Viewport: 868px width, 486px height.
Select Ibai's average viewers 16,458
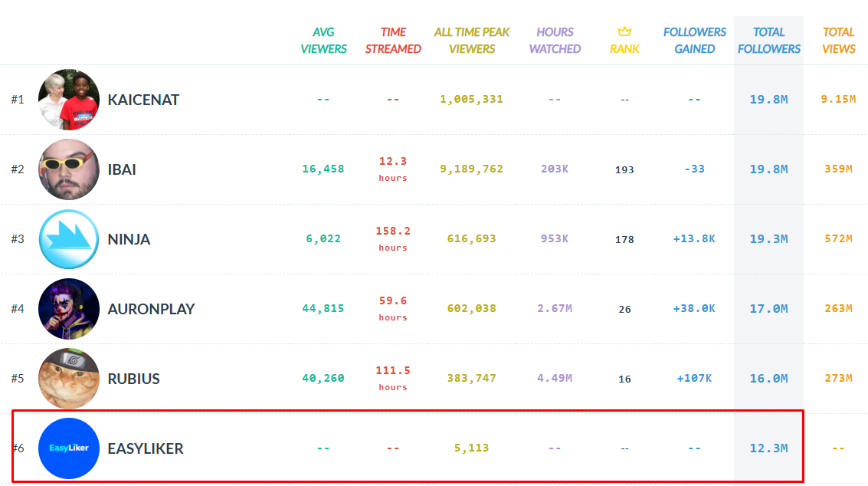pyautogui.click(x=323, y=169)
